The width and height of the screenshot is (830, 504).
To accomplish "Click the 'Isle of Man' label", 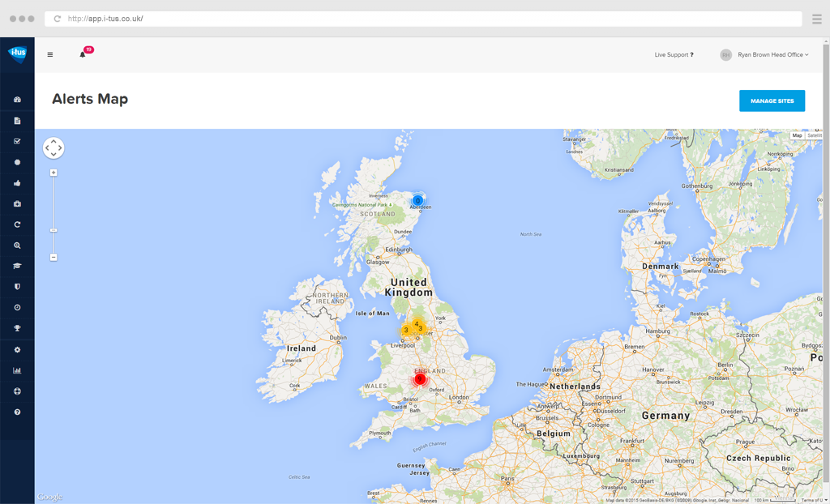I will pos(372,314).
